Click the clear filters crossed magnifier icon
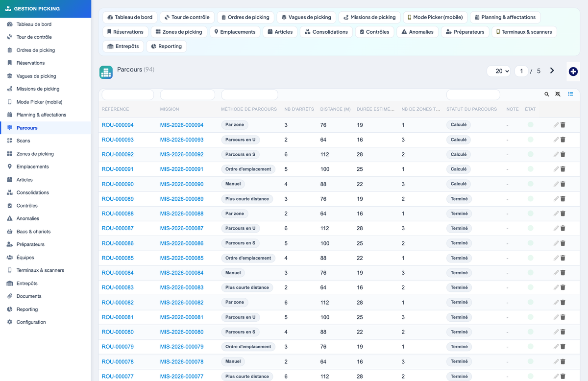The image size is (588, 381). (x=558, y=94)
